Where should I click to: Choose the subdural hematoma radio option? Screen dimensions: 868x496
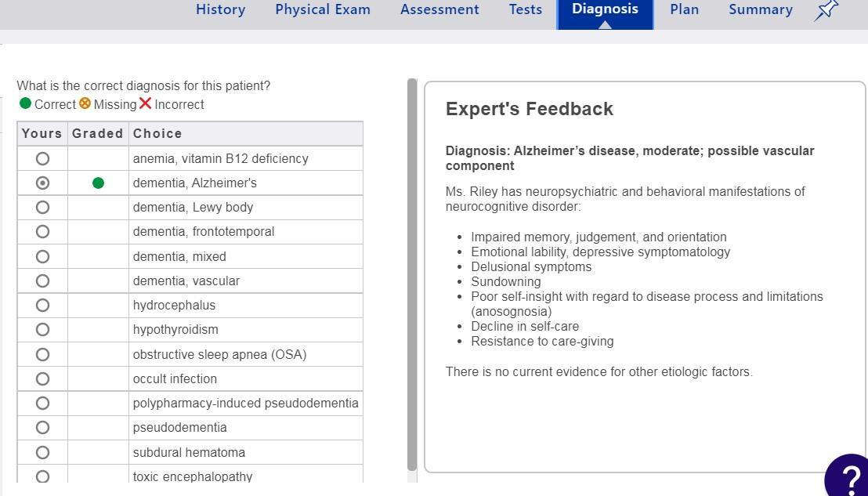[42, 452]
